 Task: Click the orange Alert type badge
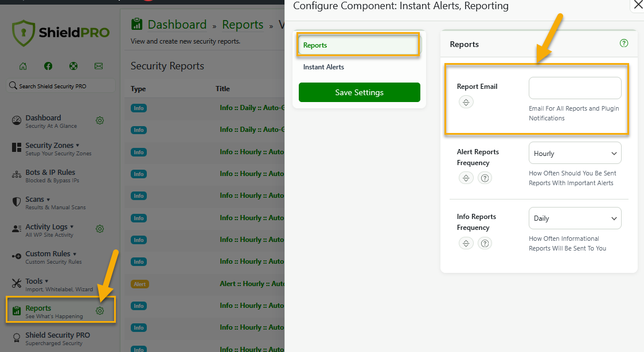pos(140,284)
